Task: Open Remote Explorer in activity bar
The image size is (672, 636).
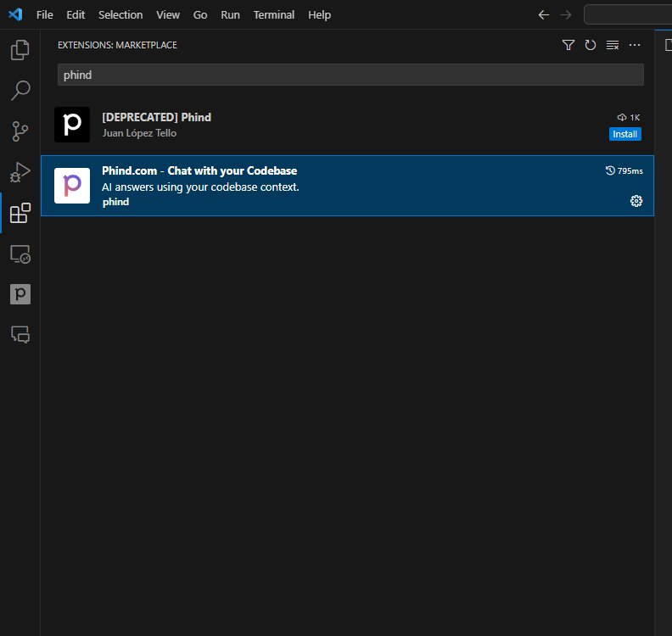Action: point(20,254)
